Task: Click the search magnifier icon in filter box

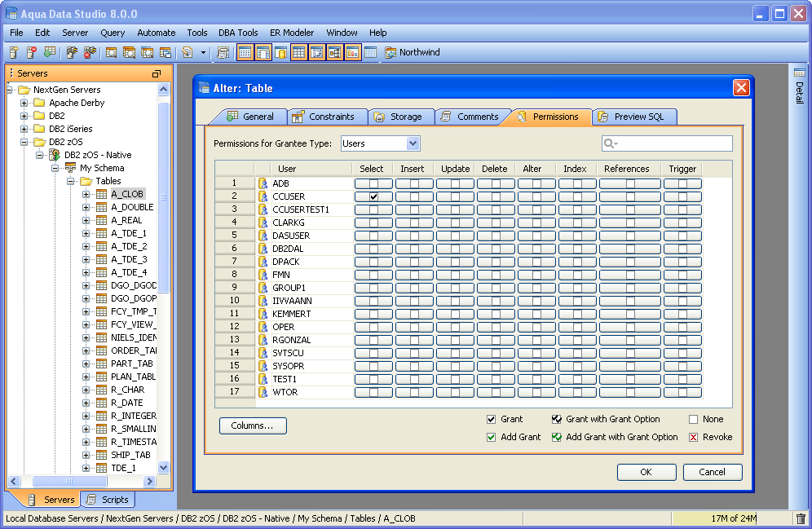Action: [x=610, y=143]
